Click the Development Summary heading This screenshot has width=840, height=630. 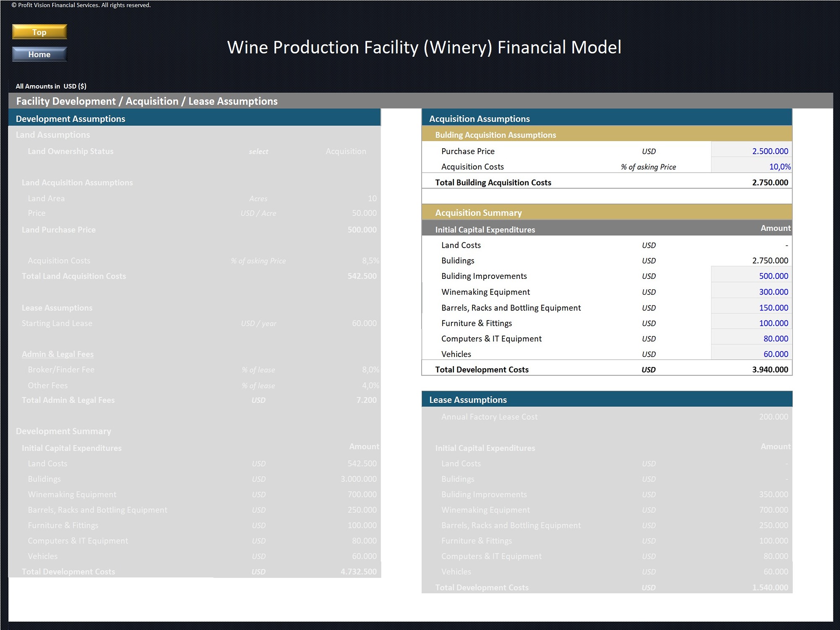tap(63, 431)
